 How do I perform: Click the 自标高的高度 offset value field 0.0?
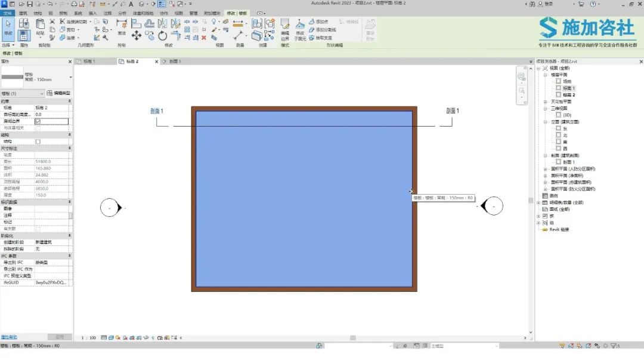click(52, 114)
